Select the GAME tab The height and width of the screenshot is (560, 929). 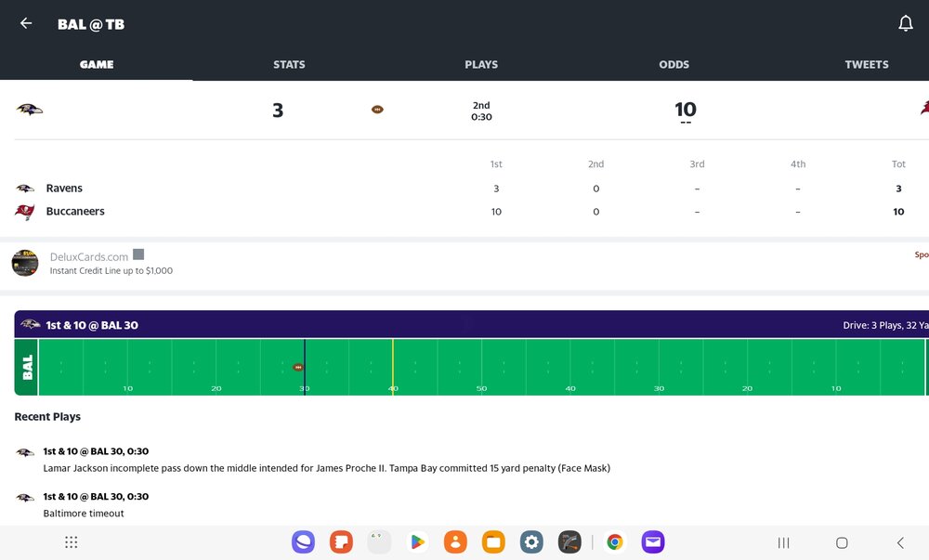(97, 64)
